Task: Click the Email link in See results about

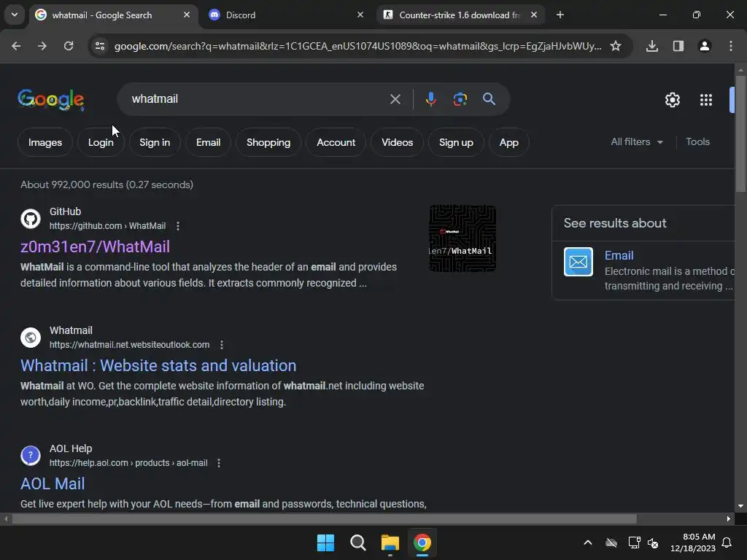Action: click(619, 256)
